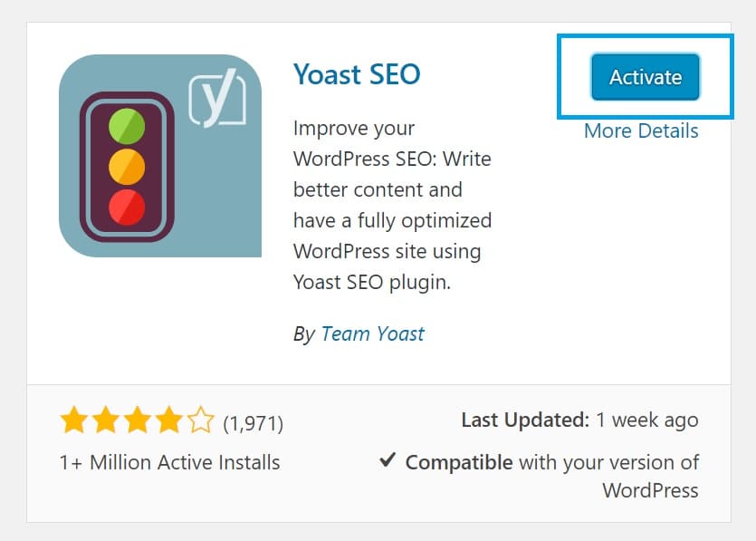Click the compatibility checkmark icon

[388, 460]
